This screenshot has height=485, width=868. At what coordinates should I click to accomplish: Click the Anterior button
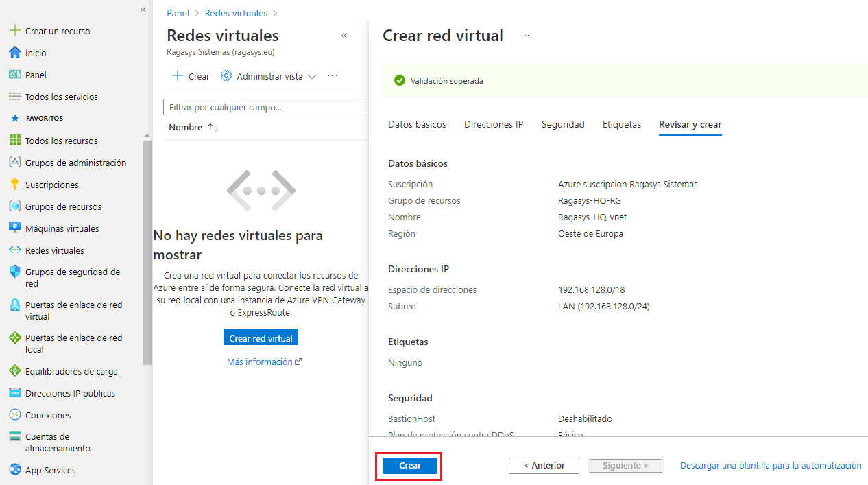pos(544,466)
